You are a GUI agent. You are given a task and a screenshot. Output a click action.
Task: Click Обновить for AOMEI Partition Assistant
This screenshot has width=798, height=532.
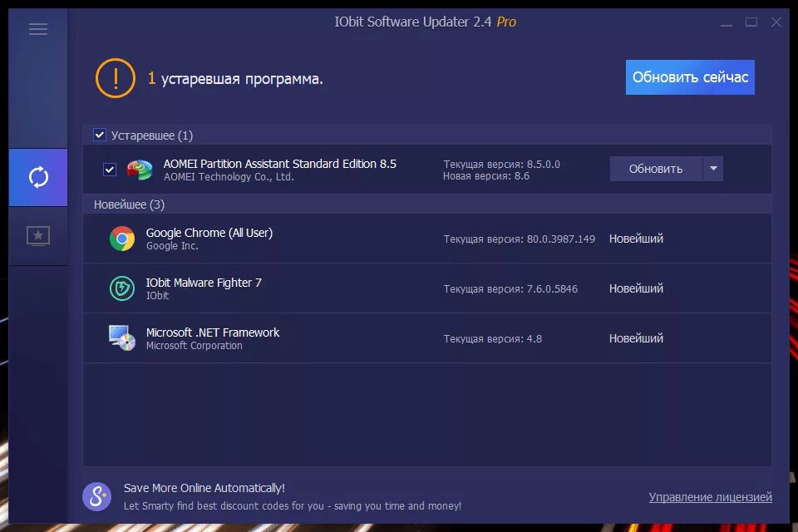pos(656,169)
